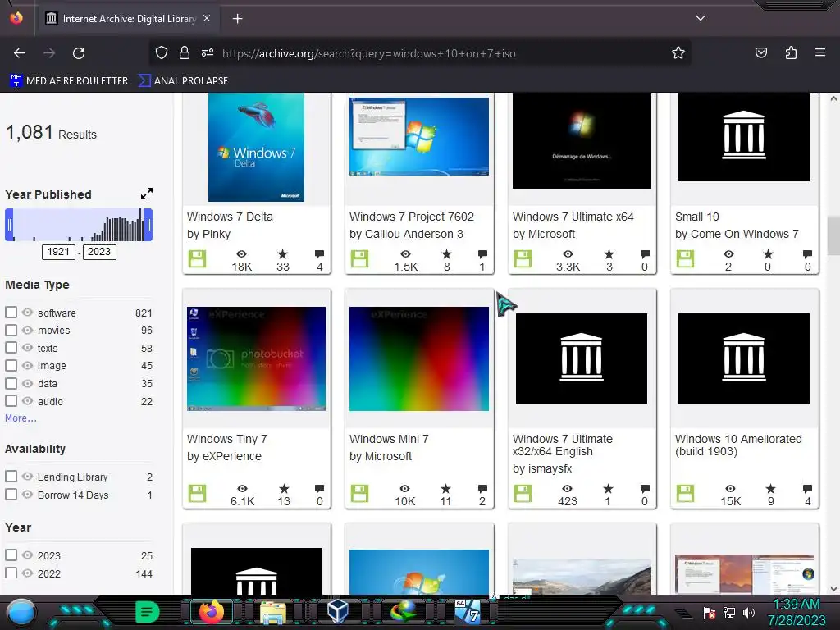Click the year histogram bars
Viewport: 840px width, 630px height.
click(79, 225)
